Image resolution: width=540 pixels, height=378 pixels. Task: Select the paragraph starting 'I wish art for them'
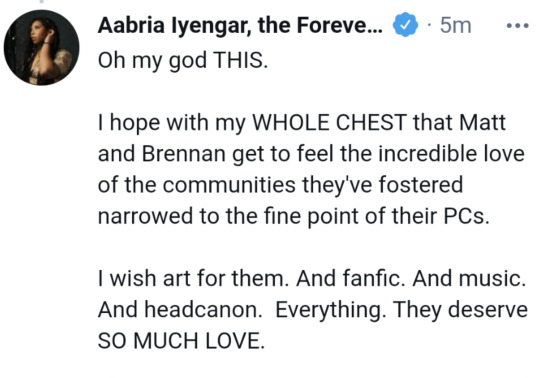coord(312,309)
